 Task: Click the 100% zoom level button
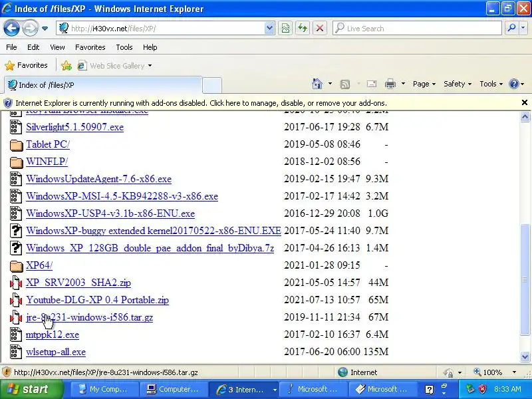pyautogui.click(x=488, y=372)
